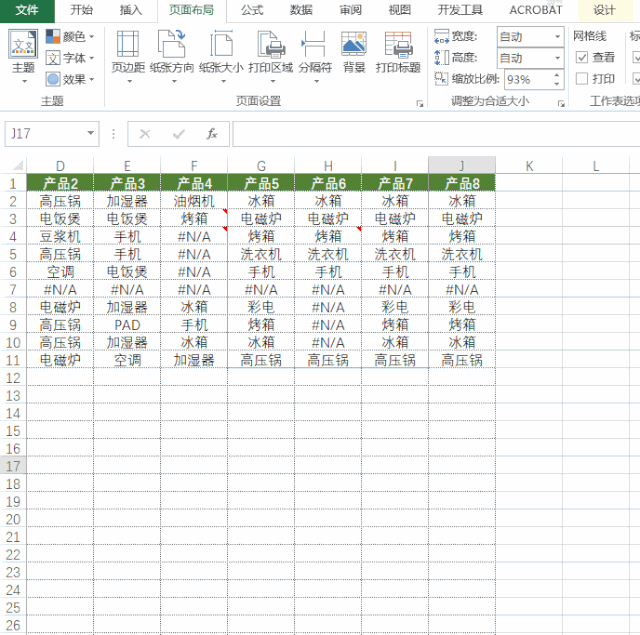This screenshot has height=635, width=640.
Task: Select cell containing 油烟机
Action: (194, 201)
